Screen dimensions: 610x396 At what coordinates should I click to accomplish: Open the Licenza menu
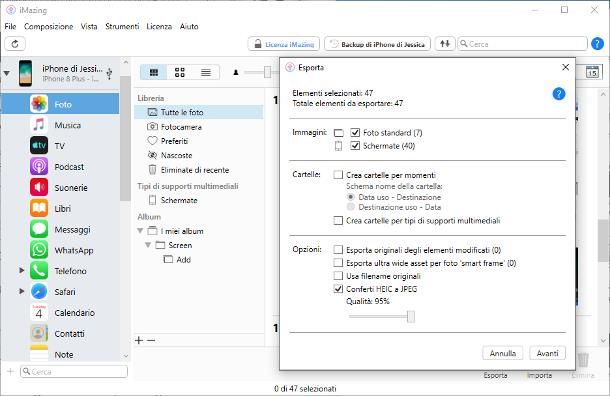[x=159, y=26]
